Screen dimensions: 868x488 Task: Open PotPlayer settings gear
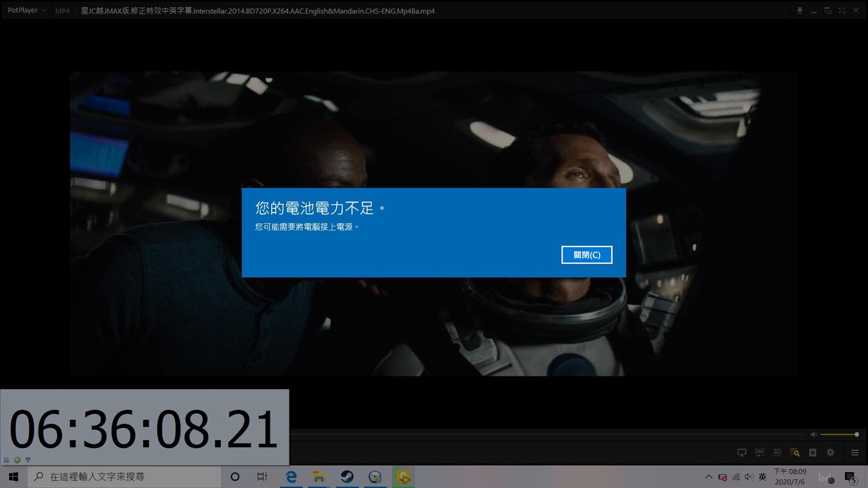point(830,452)
